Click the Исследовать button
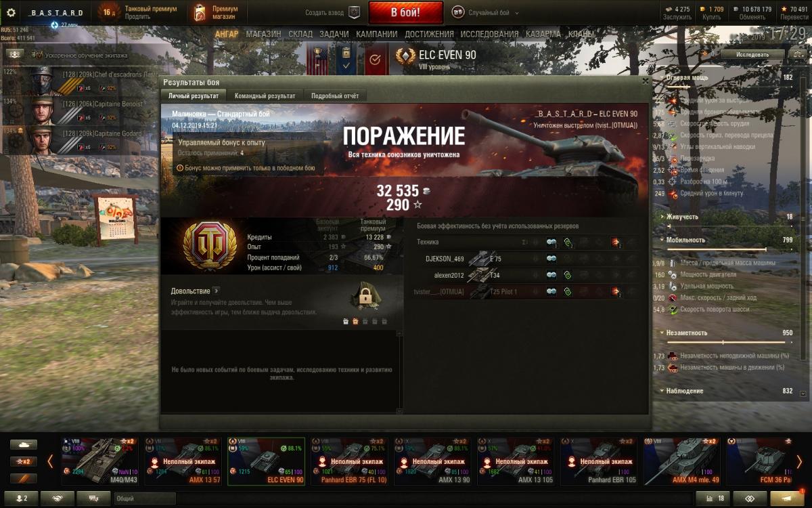812x508 pixels. click(x=752, y=54)
